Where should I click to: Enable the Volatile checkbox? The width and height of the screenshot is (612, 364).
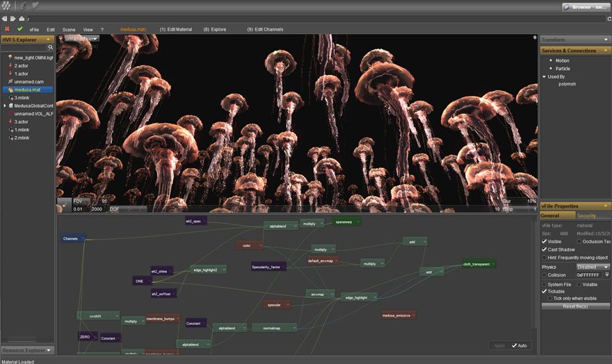pos(579,285)
